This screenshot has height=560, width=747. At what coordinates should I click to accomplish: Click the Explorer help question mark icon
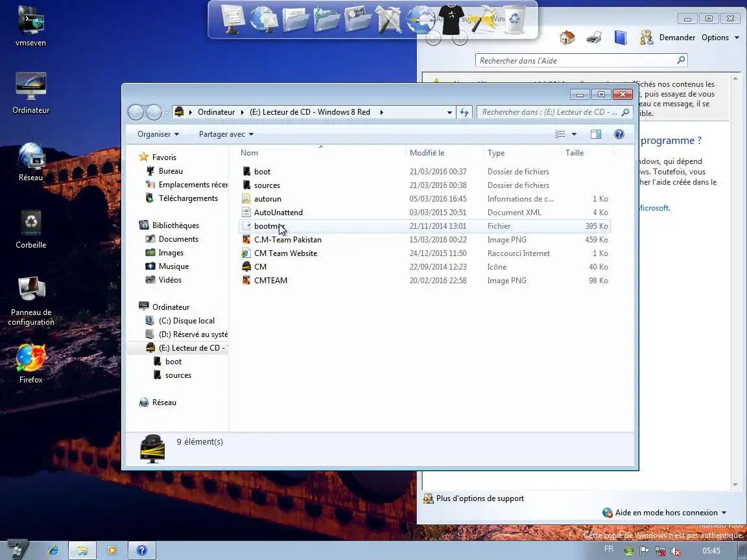pos(619,134)
